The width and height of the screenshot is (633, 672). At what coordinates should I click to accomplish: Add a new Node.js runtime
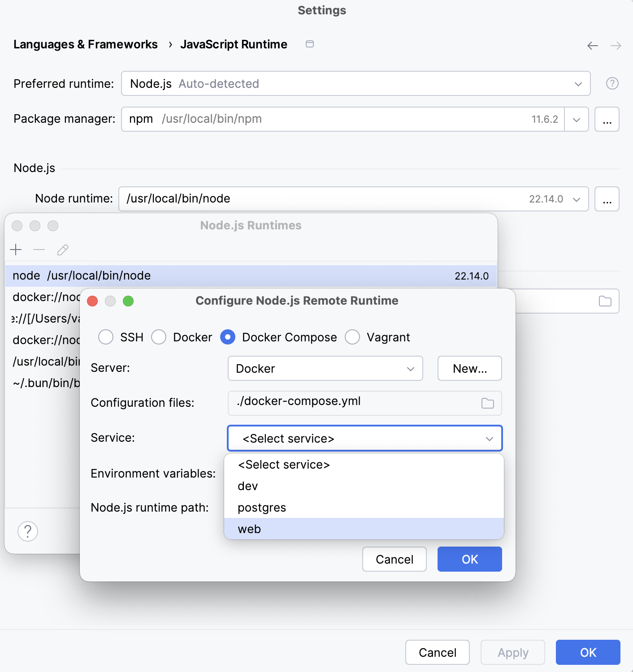tap(16, 250)
